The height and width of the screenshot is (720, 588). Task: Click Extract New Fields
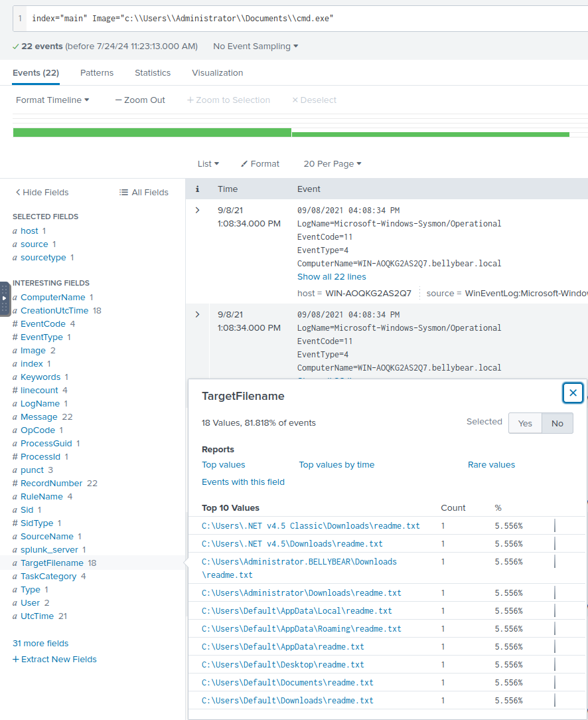(x=54, y=660)
